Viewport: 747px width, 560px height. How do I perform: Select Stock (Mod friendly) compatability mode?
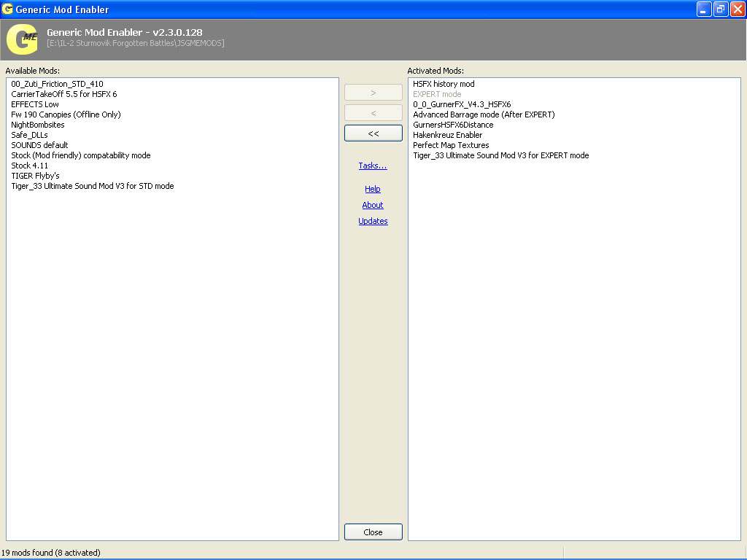point(80,155)
